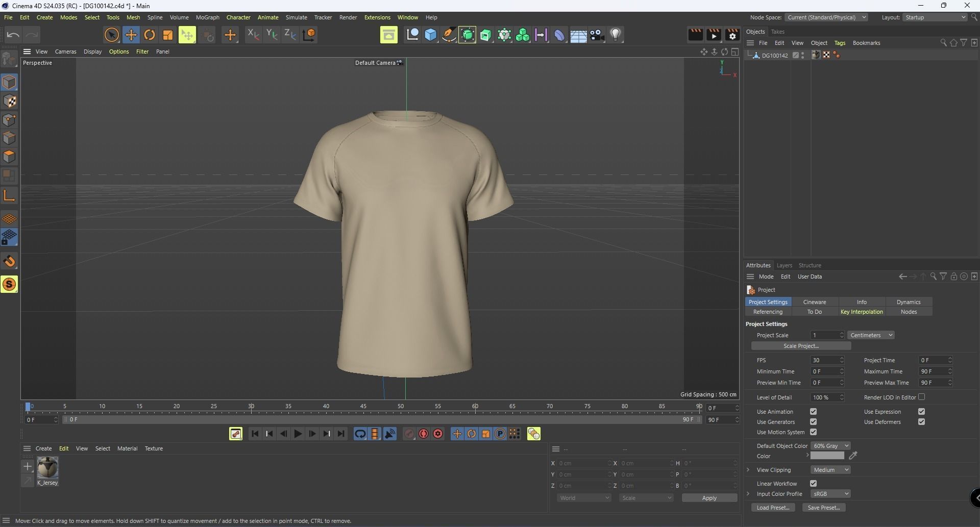The height and width of the screenshot is (527, 980).
Task: Toggle Use Deformers checkbox
Action: pyautogui.click(x=921, y=422)
